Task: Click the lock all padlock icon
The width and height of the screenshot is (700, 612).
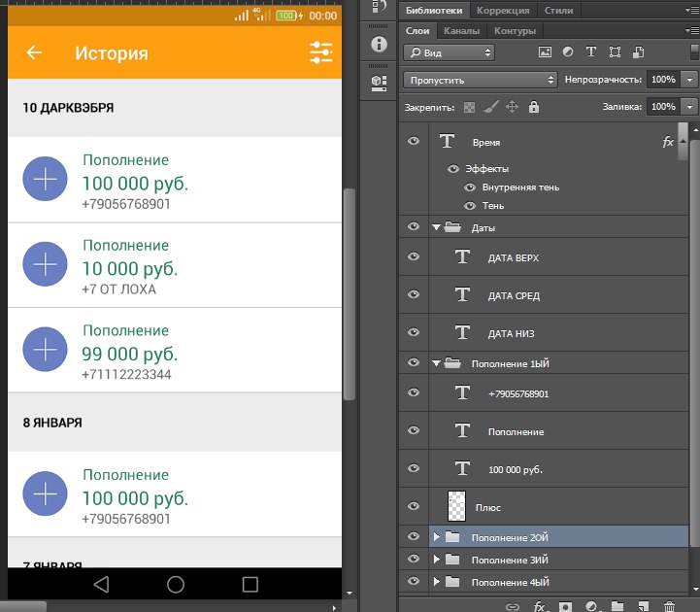Action: (534, 107)
